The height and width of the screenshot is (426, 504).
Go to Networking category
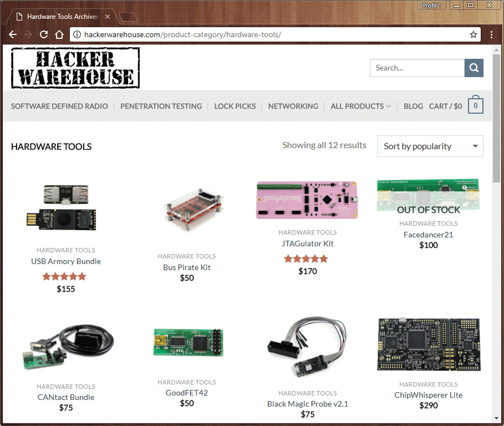click(293, 106)
